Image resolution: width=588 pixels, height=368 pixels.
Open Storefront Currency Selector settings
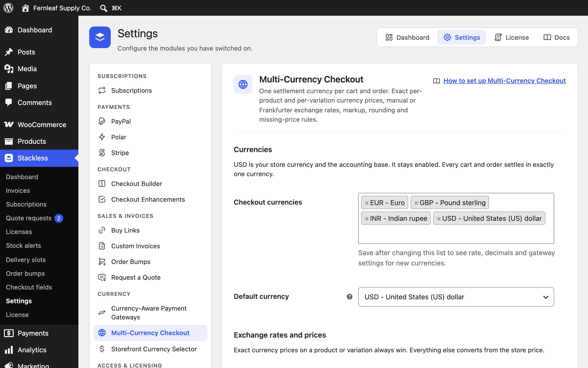tap(150, 349)
